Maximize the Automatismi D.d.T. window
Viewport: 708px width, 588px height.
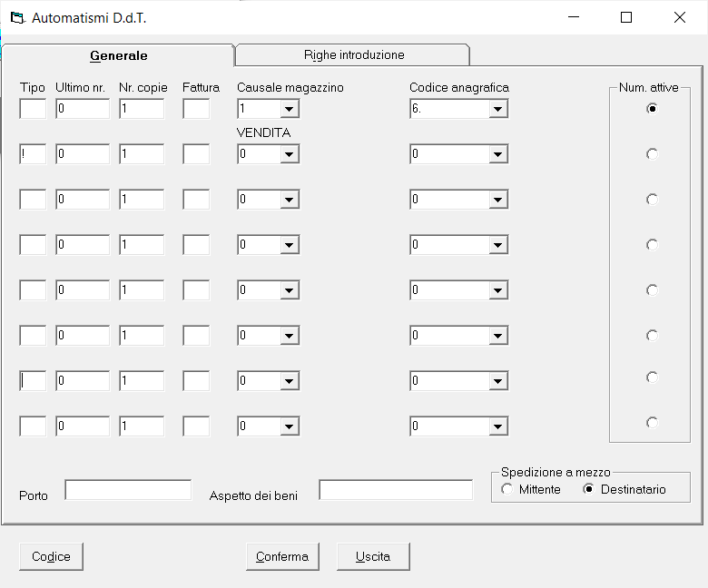point(626,17)
